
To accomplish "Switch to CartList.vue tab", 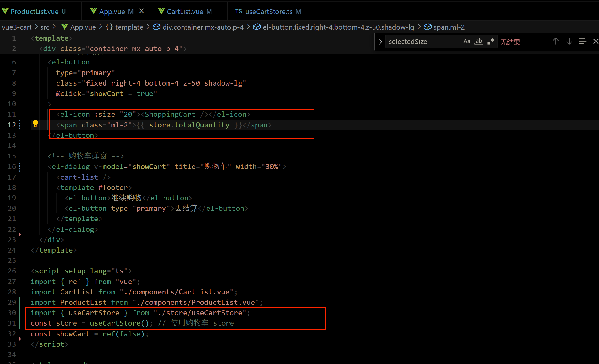I will click(185, 12).
